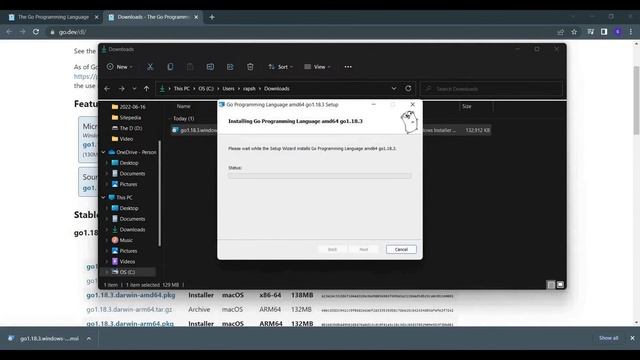
Task: Open the download item chevron menu
Action: coord(89,338)
